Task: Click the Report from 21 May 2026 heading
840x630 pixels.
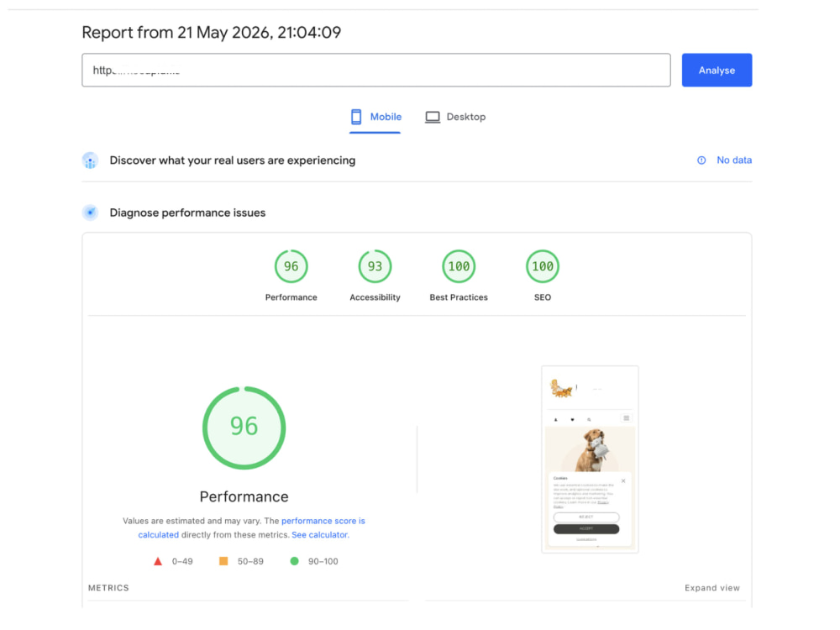Action: click(211, 32)
